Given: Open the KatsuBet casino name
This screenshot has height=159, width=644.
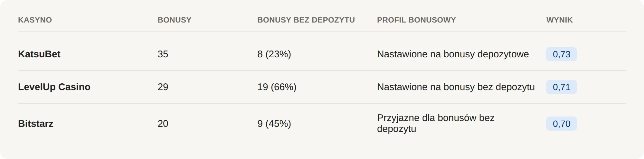Looking at the screenshot, I should coord(39,54).
